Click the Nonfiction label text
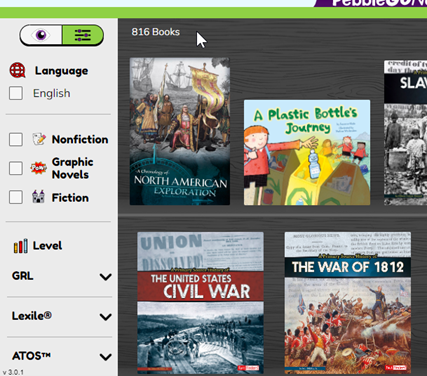 coord(80,139)
